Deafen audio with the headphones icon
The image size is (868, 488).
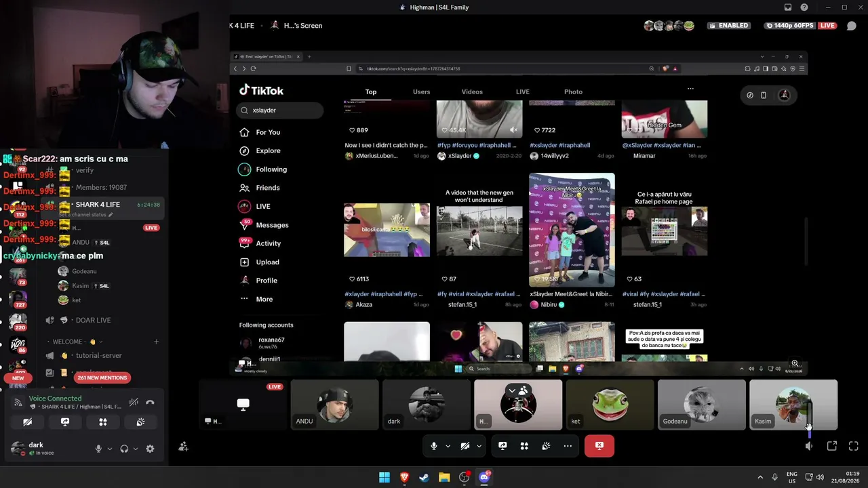coord(124,449)
